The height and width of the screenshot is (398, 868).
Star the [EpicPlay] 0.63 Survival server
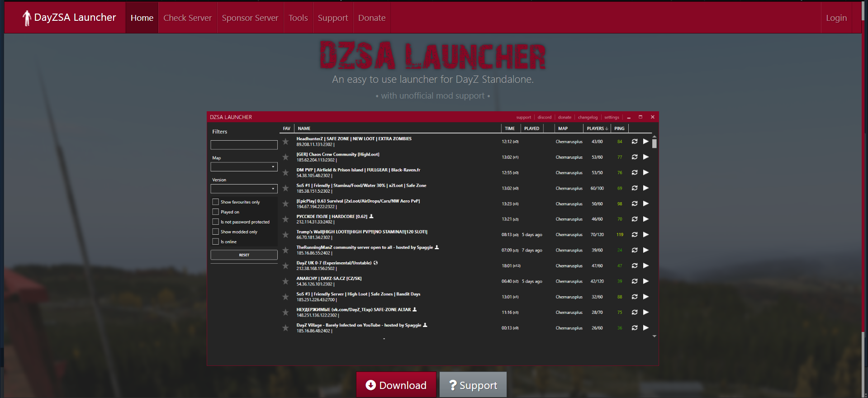point(285,204)
